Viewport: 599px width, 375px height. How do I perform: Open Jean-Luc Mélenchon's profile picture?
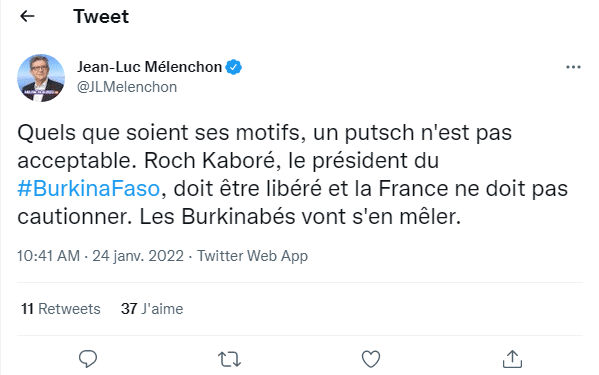pos(41,78)
